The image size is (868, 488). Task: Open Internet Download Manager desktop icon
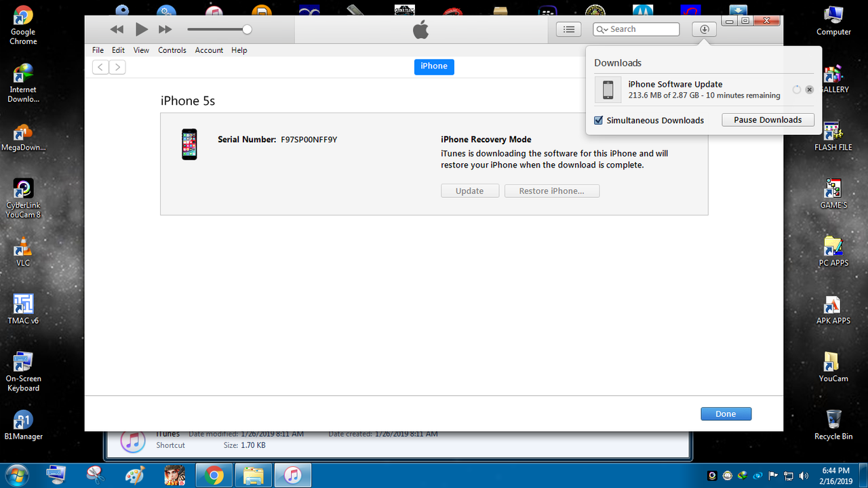[x=23, y=83]
